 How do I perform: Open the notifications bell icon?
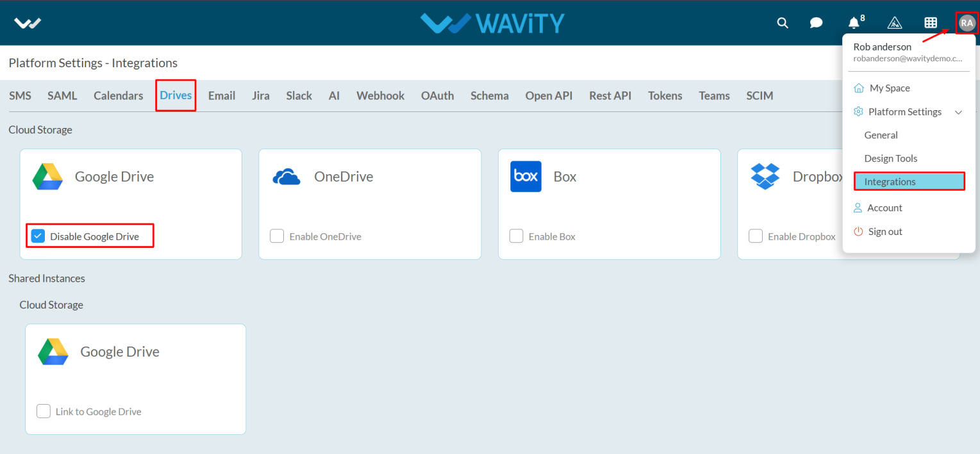click(854, 23)
